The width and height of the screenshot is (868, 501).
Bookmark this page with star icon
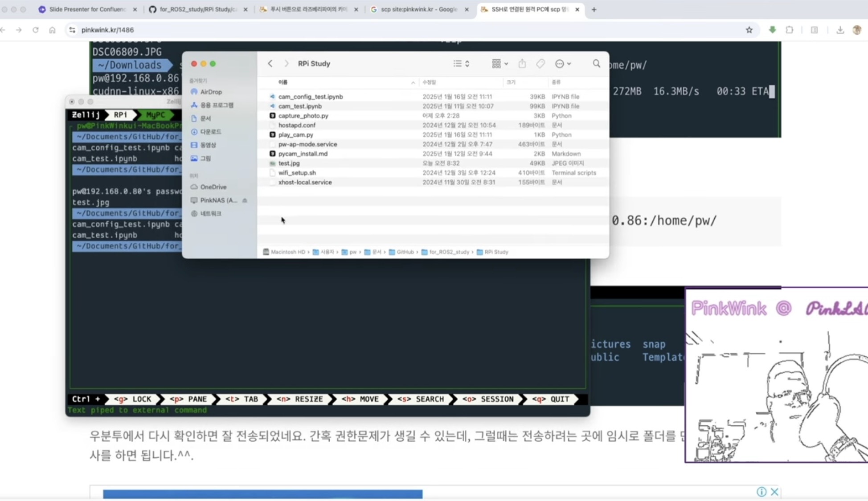click(x=749, y=30)
